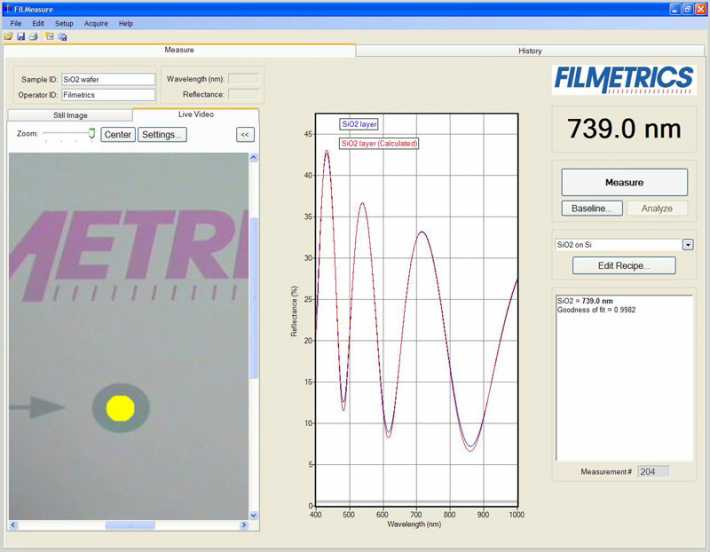Switch to the History tab

(530, 50)
